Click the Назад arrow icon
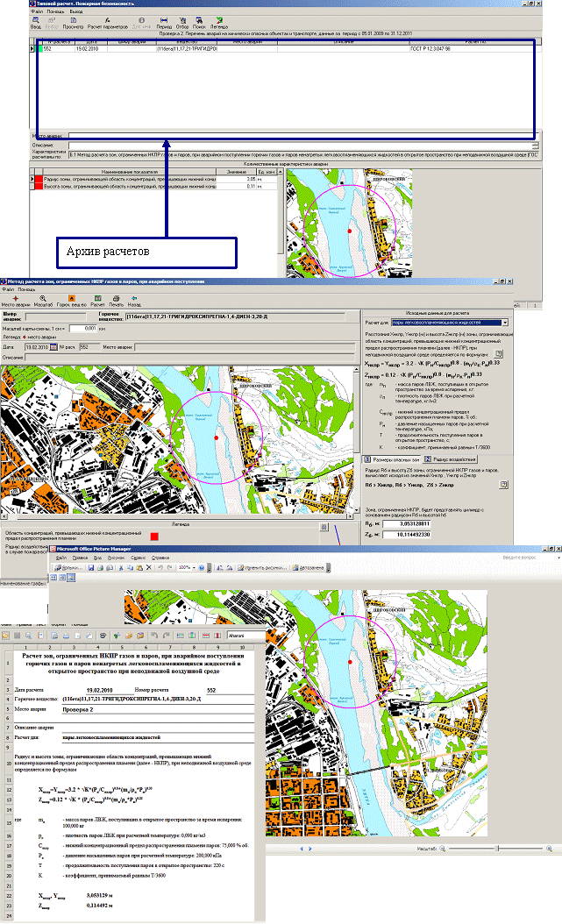 134,300
